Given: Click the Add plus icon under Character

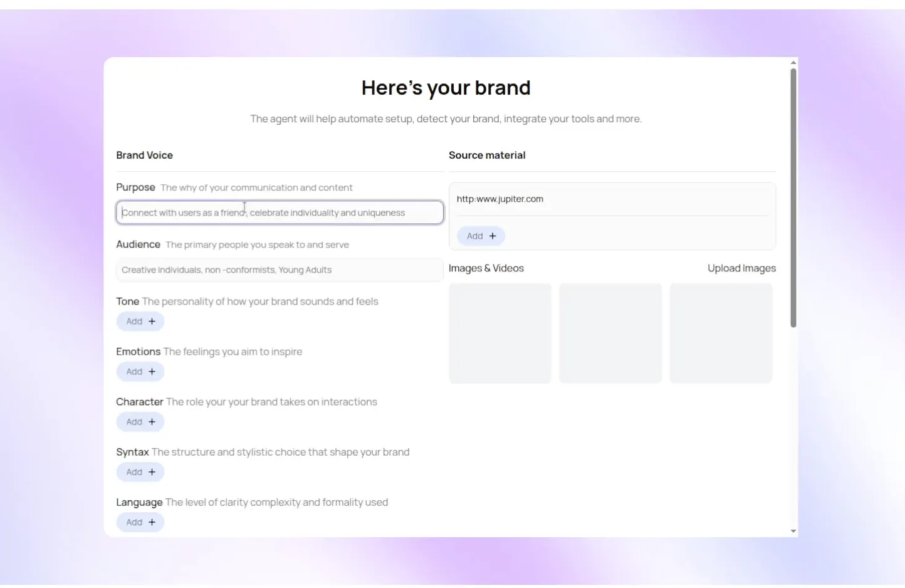Looking at the screenshot, I should click(150, 421).
